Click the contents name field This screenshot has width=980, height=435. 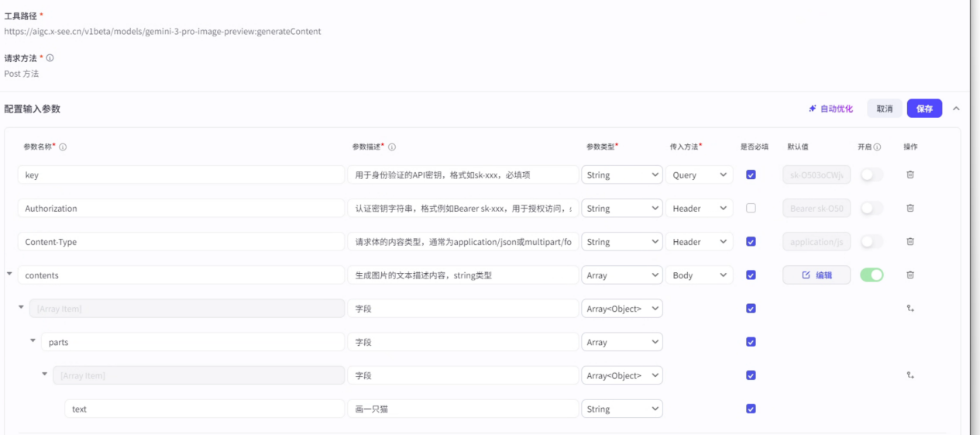[x=181, y=274]
